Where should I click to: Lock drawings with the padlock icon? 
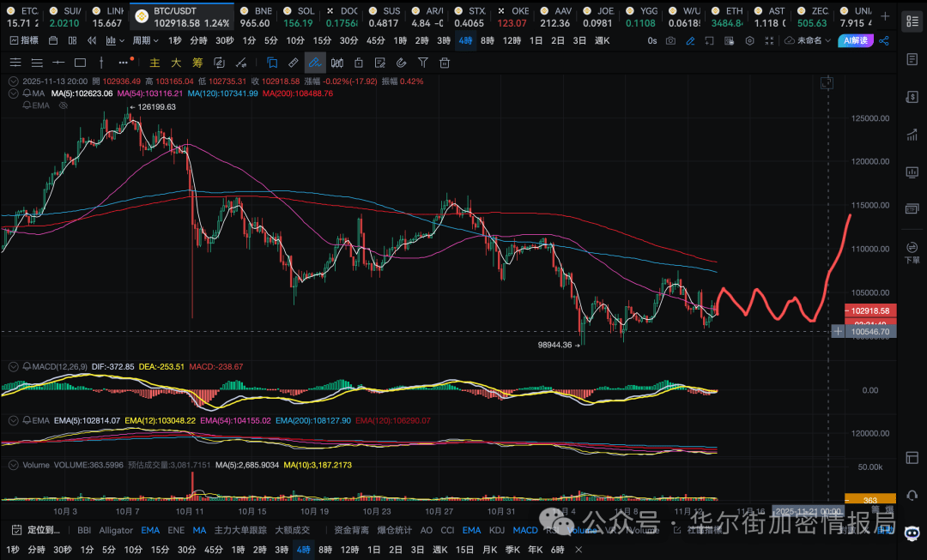pyautogui.click(x=358, y=63)
